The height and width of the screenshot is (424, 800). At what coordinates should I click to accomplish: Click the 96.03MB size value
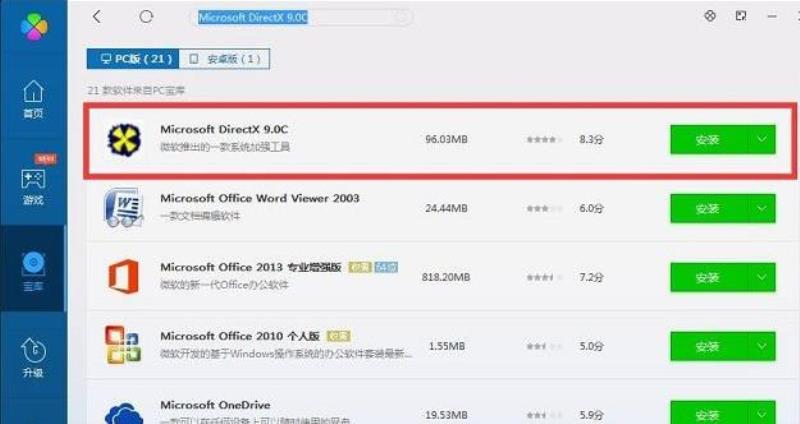coord(446,139)
